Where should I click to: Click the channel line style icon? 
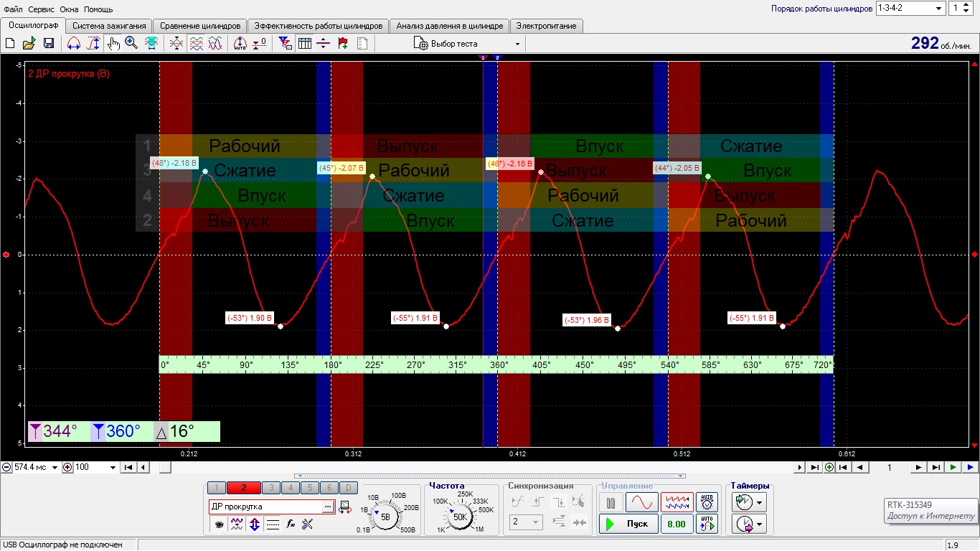click(273, 524)
